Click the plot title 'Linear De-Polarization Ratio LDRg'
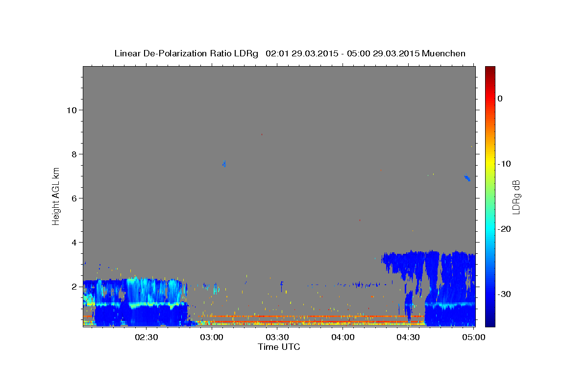This screenshot has height=392, width=588. coord(186,53)
